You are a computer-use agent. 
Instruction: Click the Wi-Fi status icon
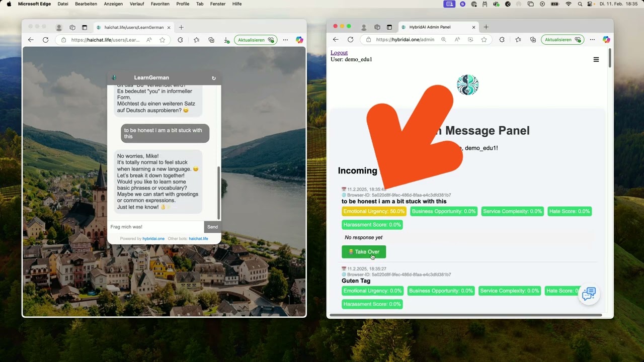tap(569, 4)
